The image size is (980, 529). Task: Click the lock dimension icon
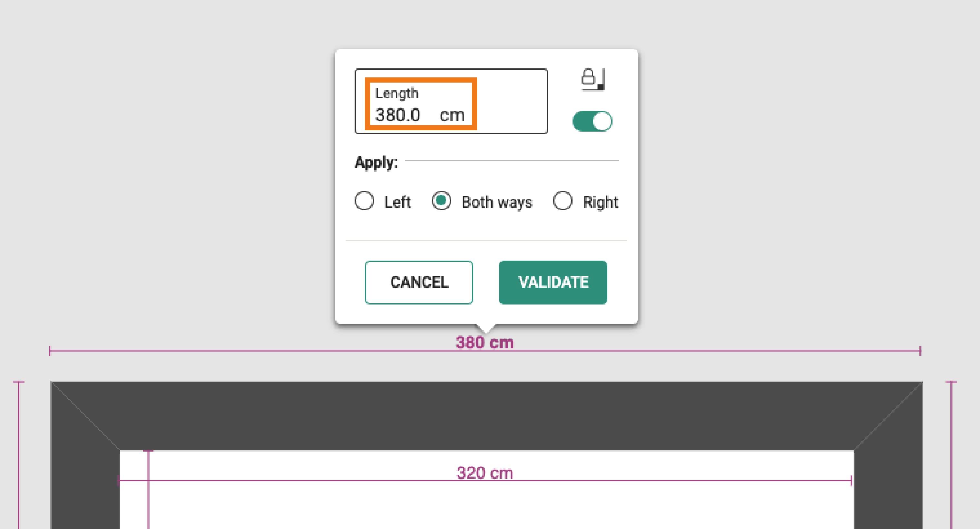tap(593, 79)
